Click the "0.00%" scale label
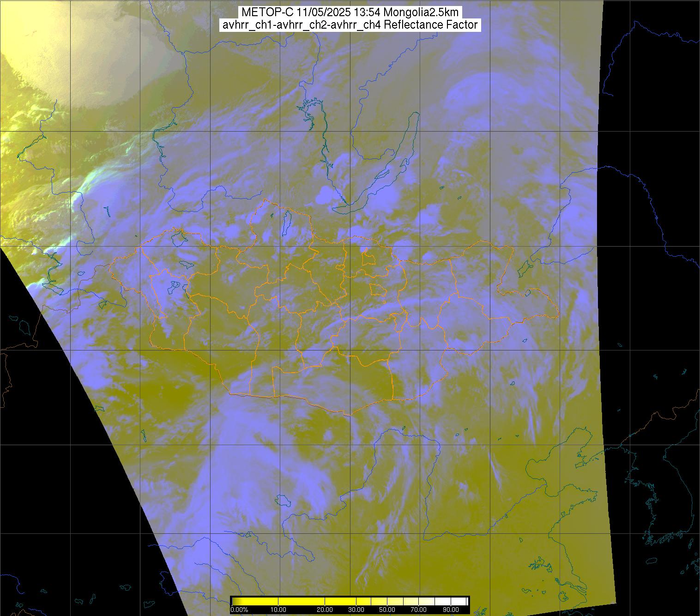Screen dimensions: 700x616 coord(240,610)
